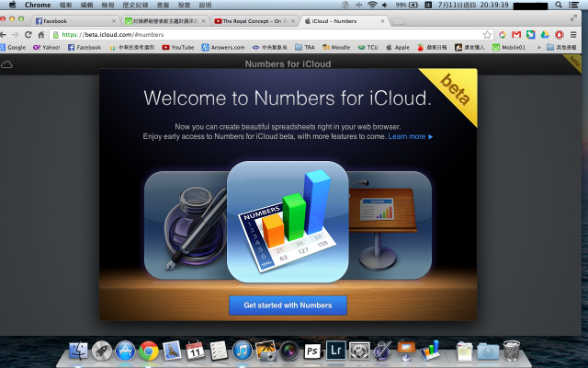Open the Moodle bookmark

(336, 47)
